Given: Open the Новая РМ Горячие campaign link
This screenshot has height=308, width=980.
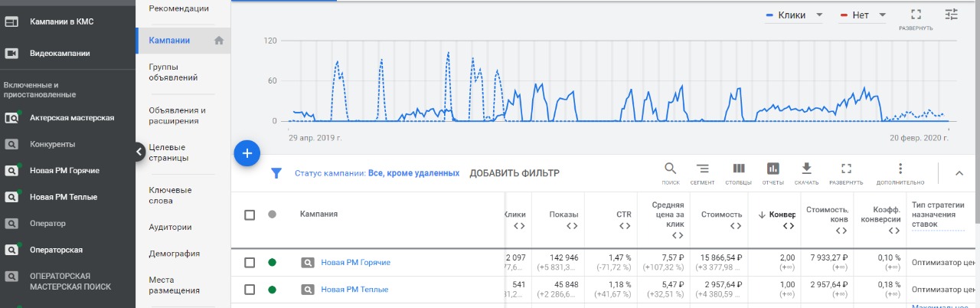Looking at the screenshot, I should (x=355, y=263).
